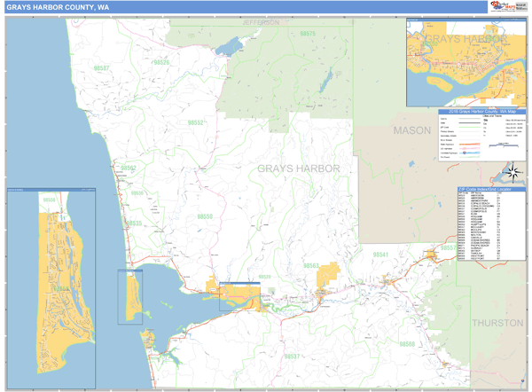Click the ZIP Code green line in legend
The height and width of the screenshot is (392, 532).
coord(469,128)
